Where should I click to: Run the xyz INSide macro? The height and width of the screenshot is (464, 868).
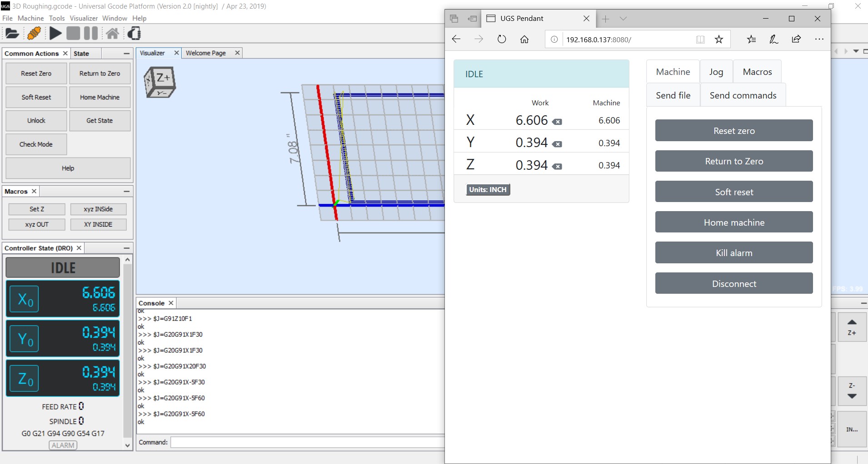point(98,209)
